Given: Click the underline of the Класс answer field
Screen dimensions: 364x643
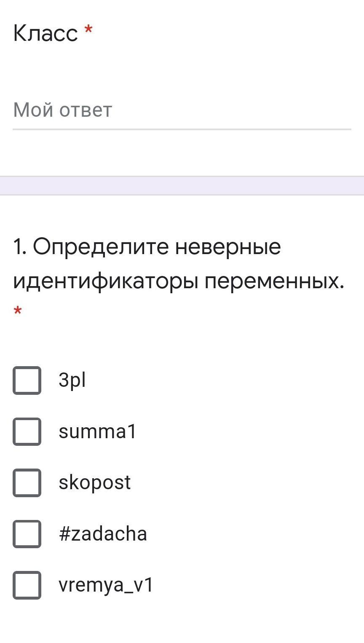Looking at the screenshot, I should click(x=182, y=129).
